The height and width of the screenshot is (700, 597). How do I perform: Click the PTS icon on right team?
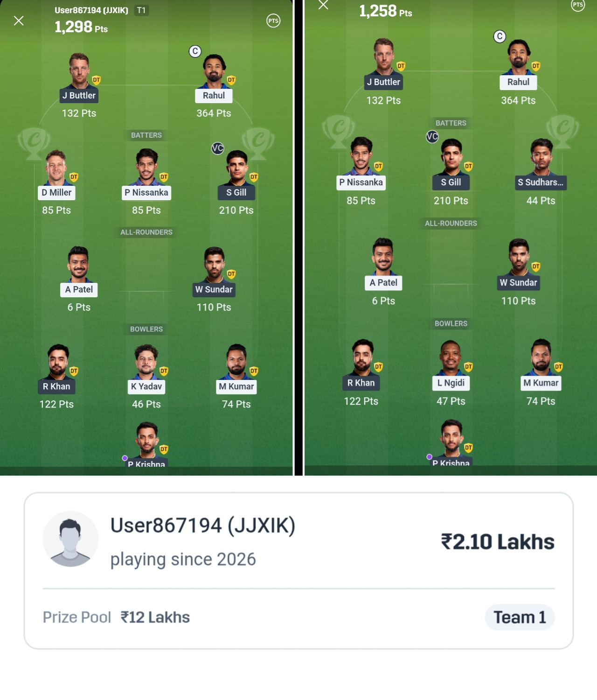pyautogui.click(x=578, y=5)
